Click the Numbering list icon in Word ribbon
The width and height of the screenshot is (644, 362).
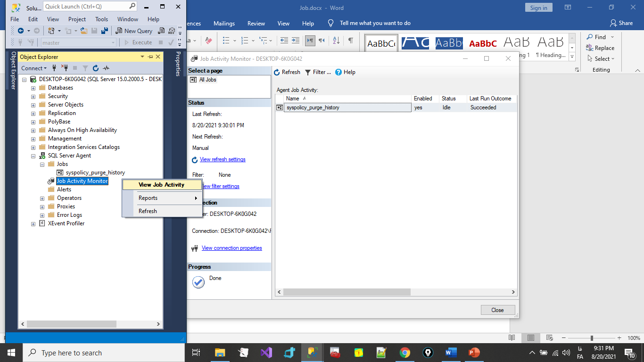(x=245, y=41)
